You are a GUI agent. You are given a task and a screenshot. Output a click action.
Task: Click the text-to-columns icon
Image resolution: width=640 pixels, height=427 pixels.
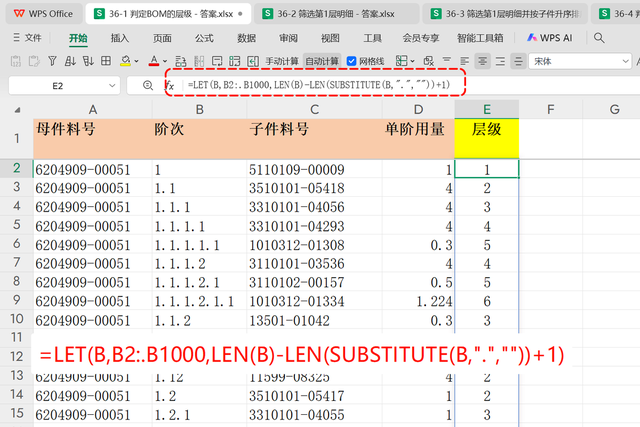pos(199,61)
